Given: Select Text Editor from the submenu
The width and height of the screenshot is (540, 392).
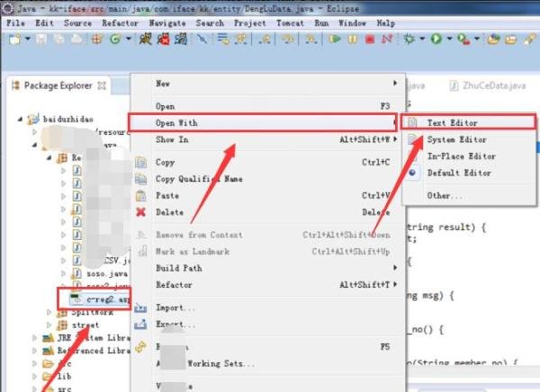Looking at the screenshot, I should click(468, 122).
